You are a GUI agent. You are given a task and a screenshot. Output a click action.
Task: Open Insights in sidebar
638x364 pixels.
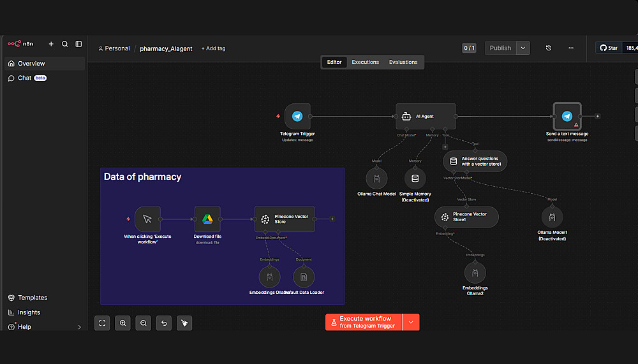(x=24, y=312)
